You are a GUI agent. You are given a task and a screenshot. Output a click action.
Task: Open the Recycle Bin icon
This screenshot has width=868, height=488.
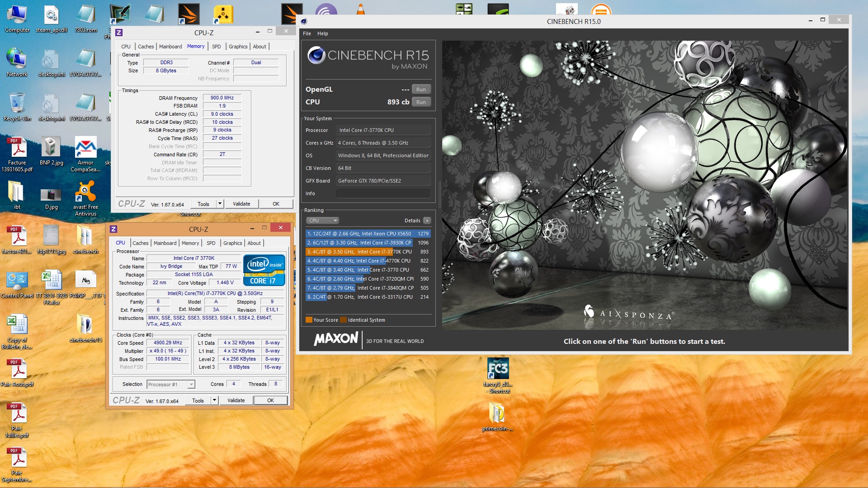coord(17,107)
